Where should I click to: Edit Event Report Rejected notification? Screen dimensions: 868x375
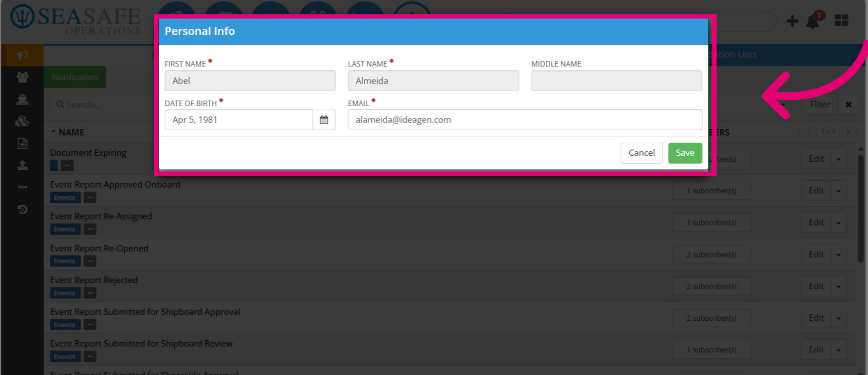tap(816, 286)
